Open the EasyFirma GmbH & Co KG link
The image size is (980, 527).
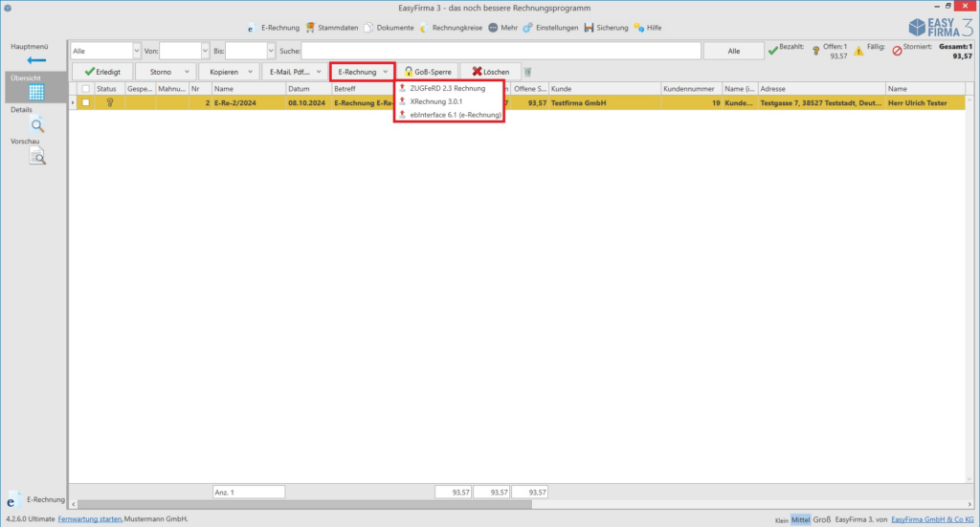pos(932,519)
